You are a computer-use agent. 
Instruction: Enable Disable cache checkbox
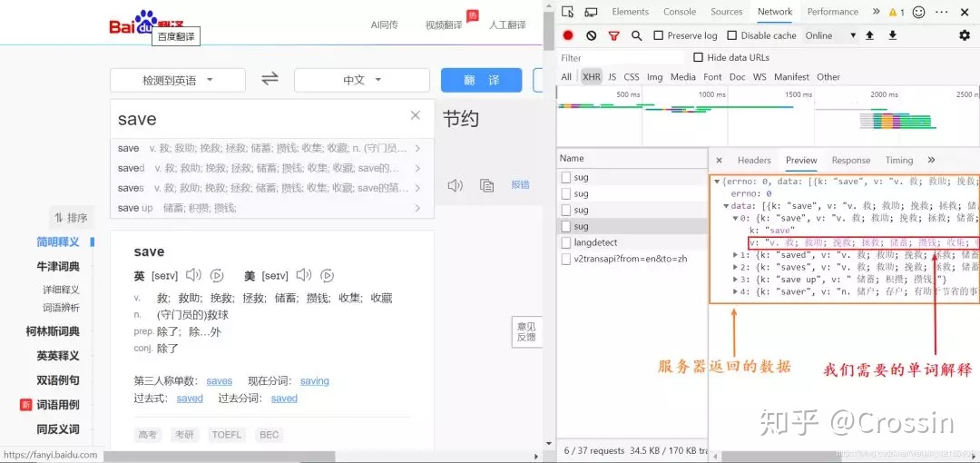pos(732,35)
